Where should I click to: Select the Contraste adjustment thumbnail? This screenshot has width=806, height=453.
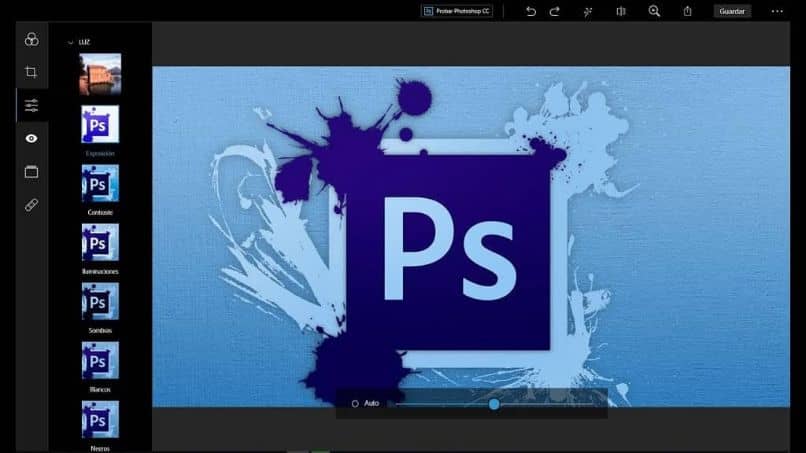[x=100, y=184]
